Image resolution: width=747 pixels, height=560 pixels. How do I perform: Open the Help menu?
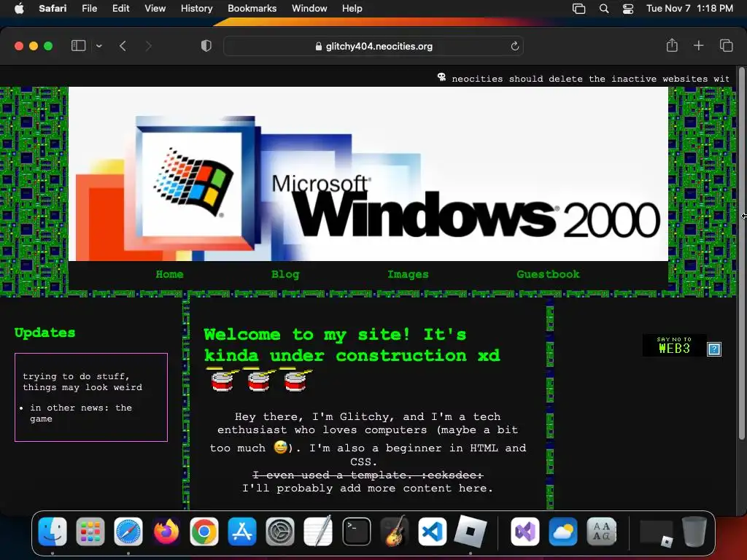click(352, 8)
